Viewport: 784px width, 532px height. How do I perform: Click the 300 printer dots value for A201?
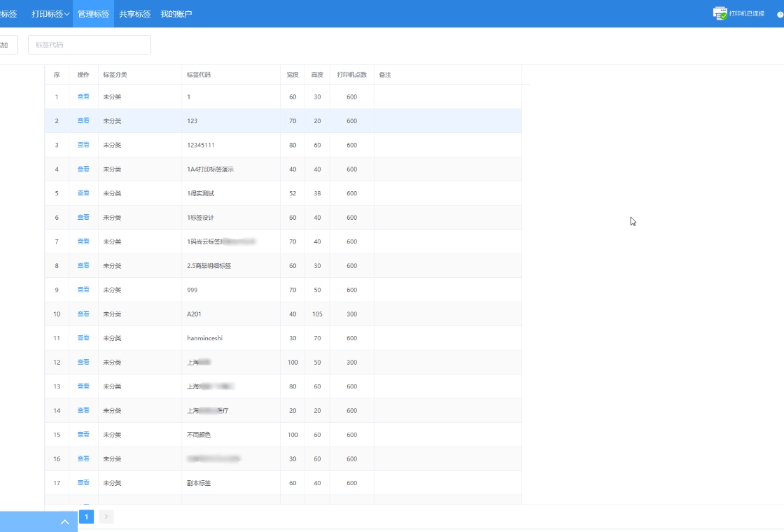click(351, 314)
